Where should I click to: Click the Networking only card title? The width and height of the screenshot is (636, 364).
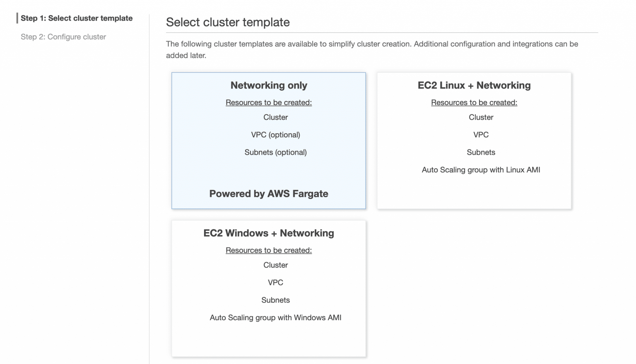(268, 85)
